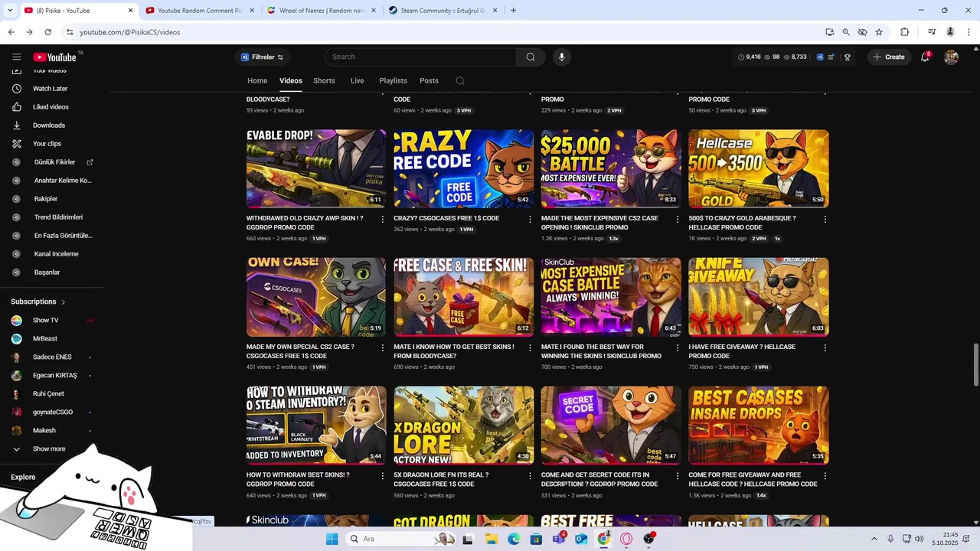Image resolution: width=980 pixels, height=551 pixels.
Task: Click the vidIQ trophy icon
Action: (848, 57)
